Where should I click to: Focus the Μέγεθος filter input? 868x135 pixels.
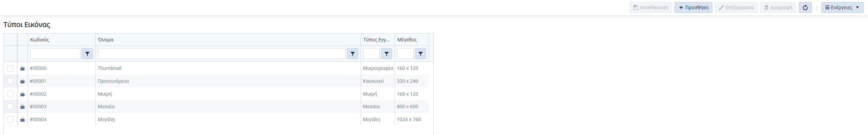coord(405,54)
